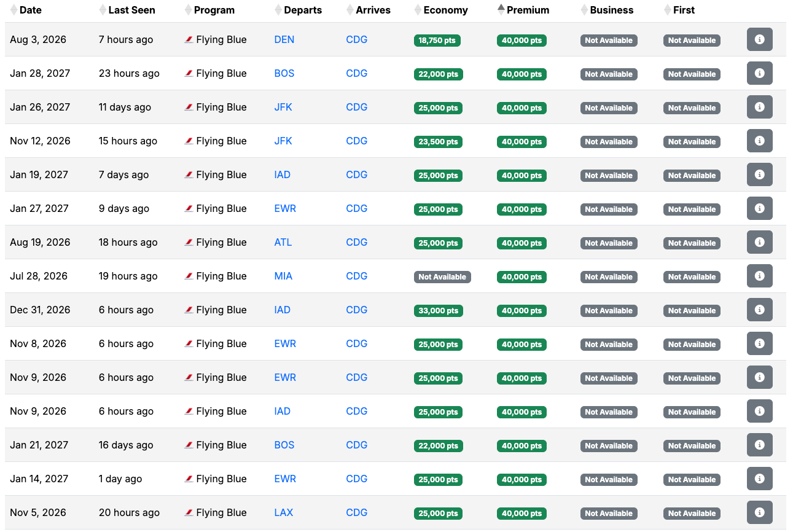Screen dimensions: 793x532
Task: Click the '16 days ago' last seen cell
Action: point(126,445)
